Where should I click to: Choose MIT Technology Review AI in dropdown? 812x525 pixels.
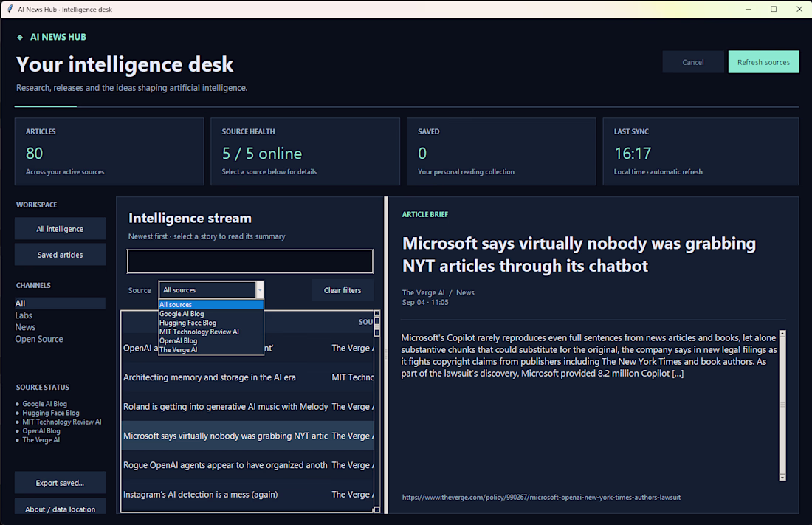coord(211,332)
